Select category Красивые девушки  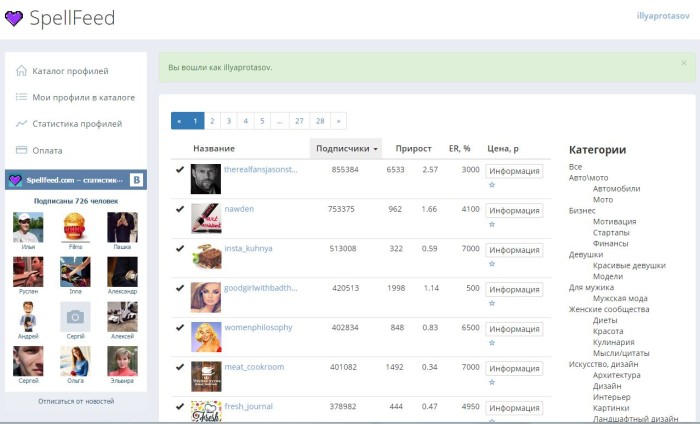(x=629, y=265)
